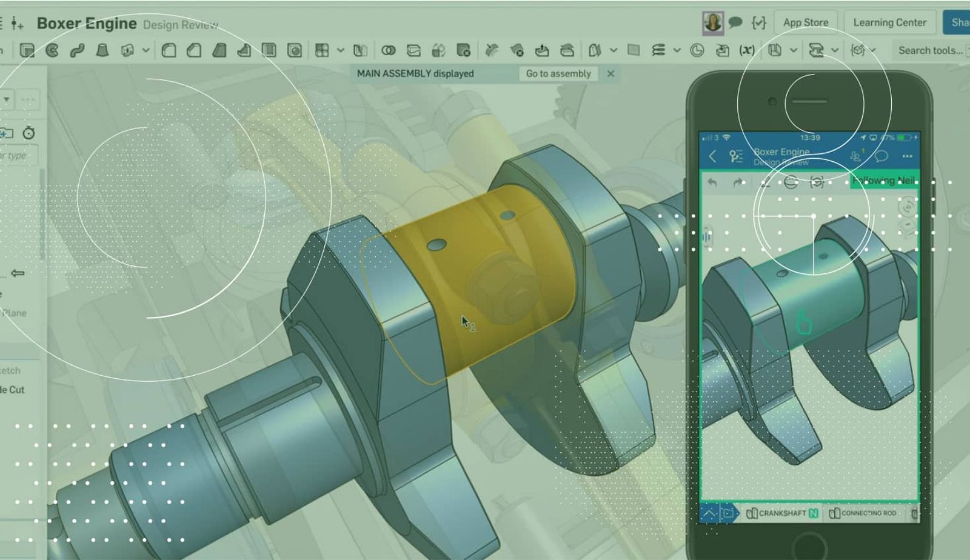Open the comments speech bubble icon
970x560 pixels.
[x=735, y=23]
